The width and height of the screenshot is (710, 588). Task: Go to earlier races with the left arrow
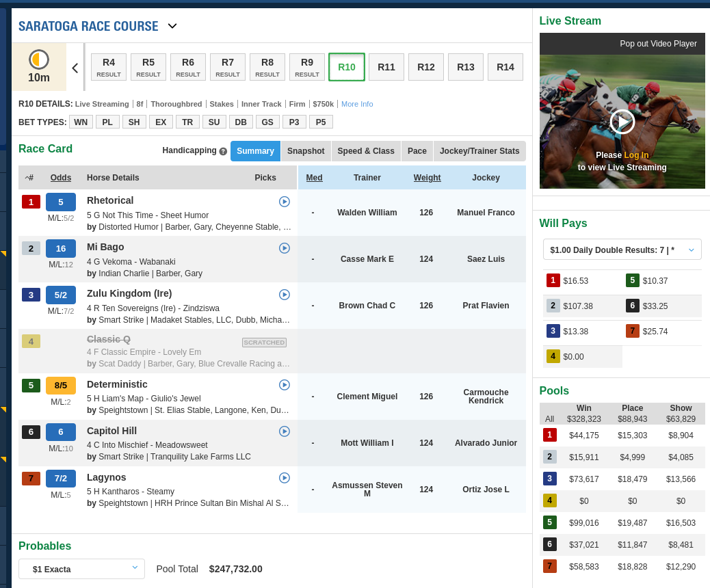[x=75, y=68]
